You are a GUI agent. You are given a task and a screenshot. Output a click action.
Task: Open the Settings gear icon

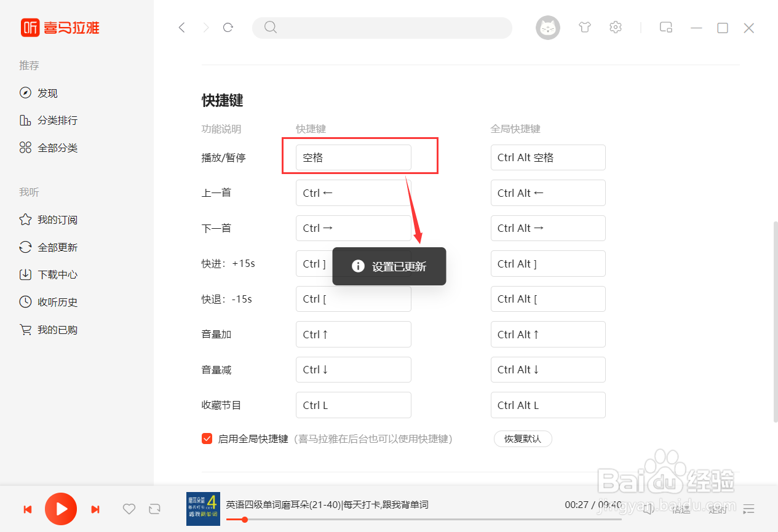pyautogui.click(x=615, y=27)
